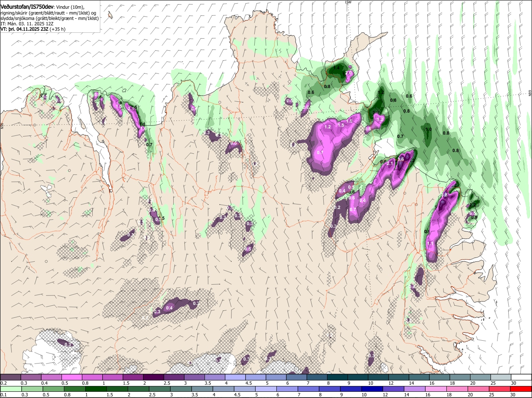Select the 2.0 value label on the map
This screenshot has width=532, height=398.
tap(349, 73)
